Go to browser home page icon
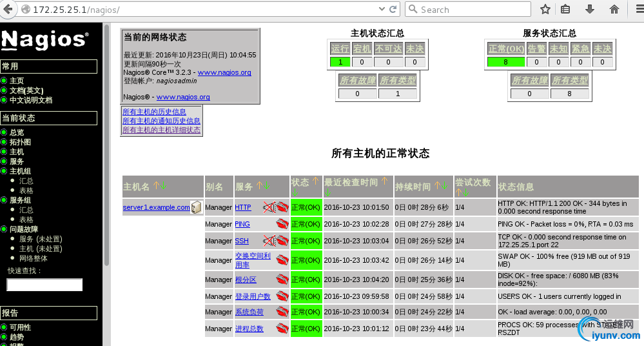The width and height of the screenshot is (644, 346). click(614, 10)
